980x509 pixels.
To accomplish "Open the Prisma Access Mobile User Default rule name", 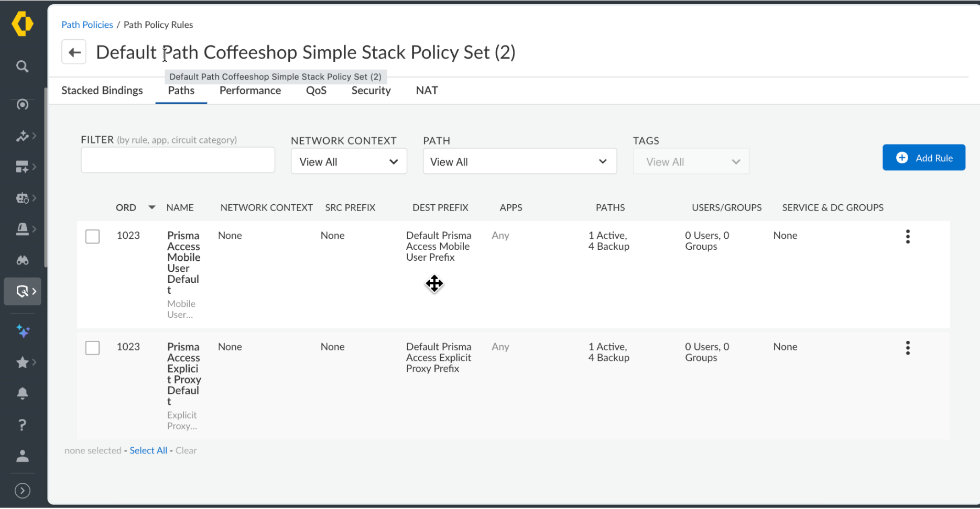I will (183, 262).
